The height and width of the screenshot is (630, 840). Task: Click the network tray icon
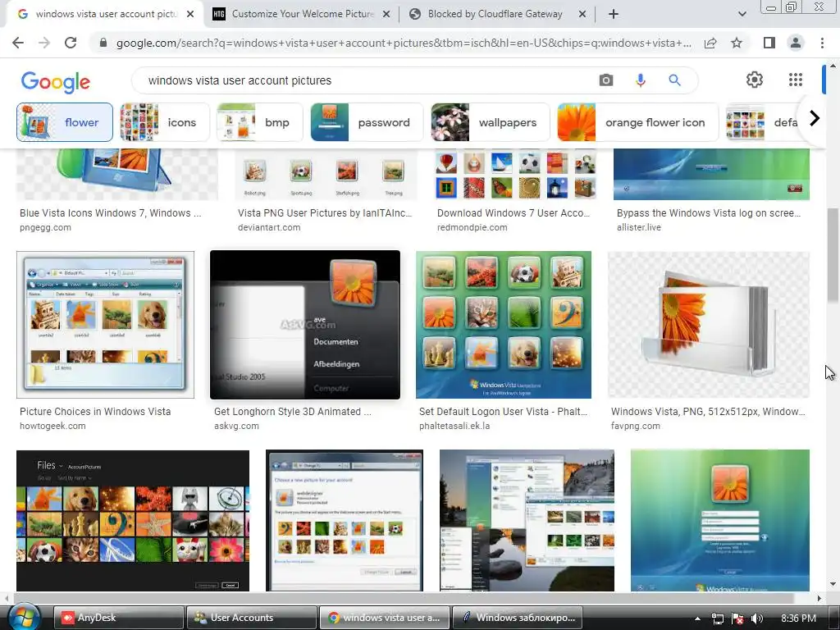717,619
